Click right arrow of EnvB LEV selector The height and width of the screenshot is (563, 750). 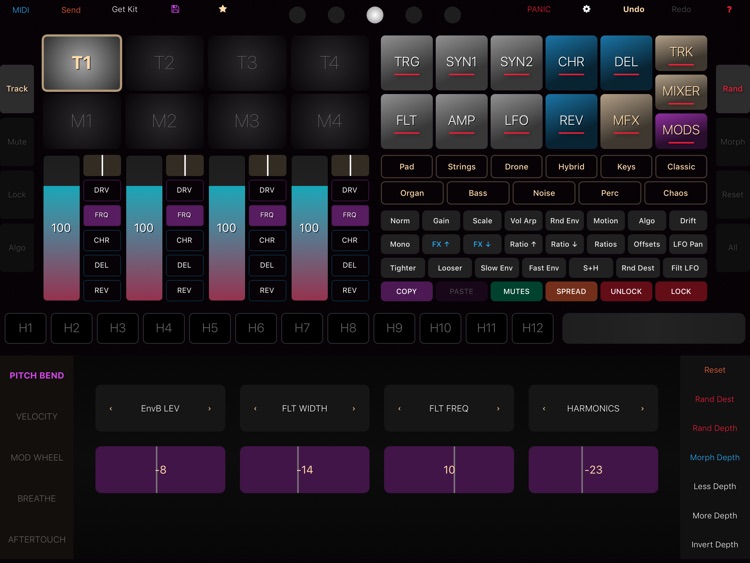(x=210, y=408)
